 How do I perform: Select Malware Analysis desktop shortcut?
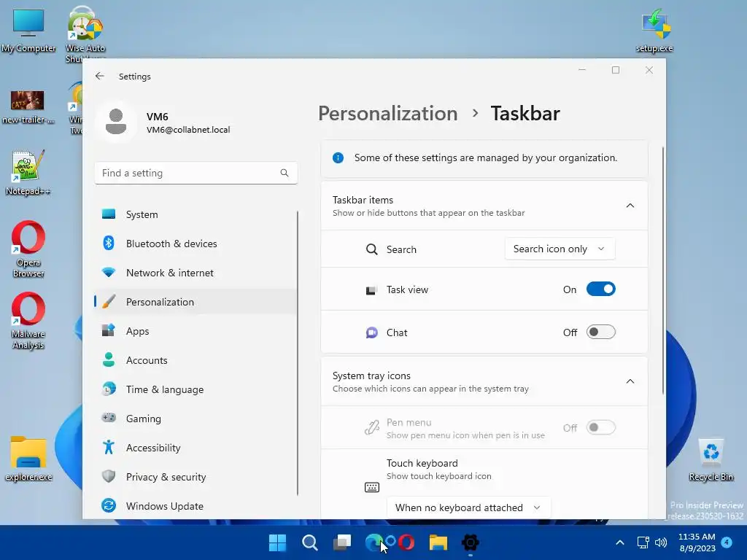(x=28, y=321)
